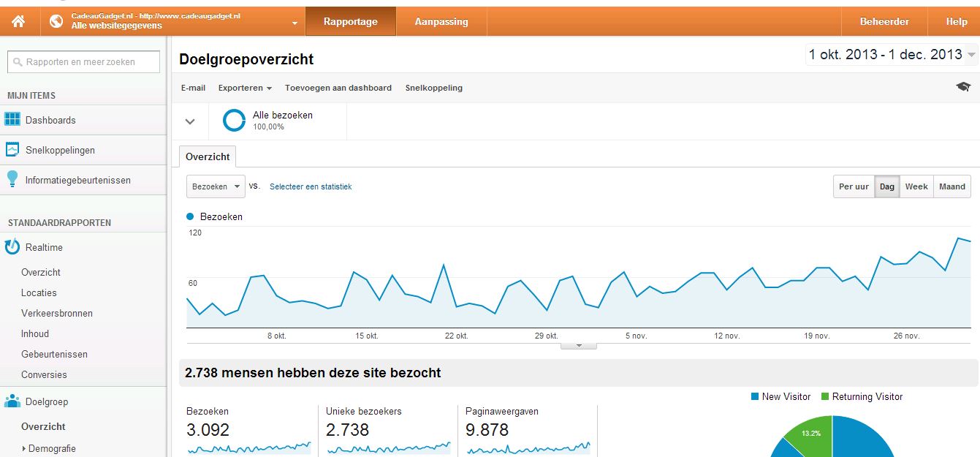Viewport: 980px width, 457px height.
Task: Click the E-mail report button
Action: (x=194, y=88)
